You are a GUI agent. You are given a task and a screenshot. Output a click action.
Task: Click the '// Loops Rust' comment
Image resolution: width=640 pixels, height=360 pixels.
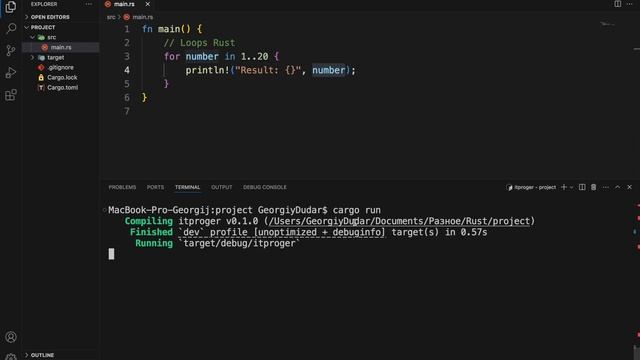point(200,43)
